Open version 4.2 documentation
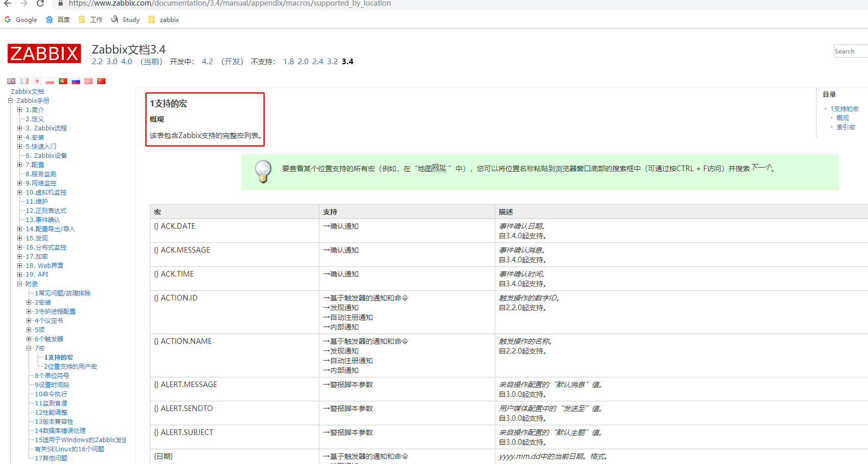Viewport: 868px width, 464px height. pyautogui.click(x=207, y=62)
